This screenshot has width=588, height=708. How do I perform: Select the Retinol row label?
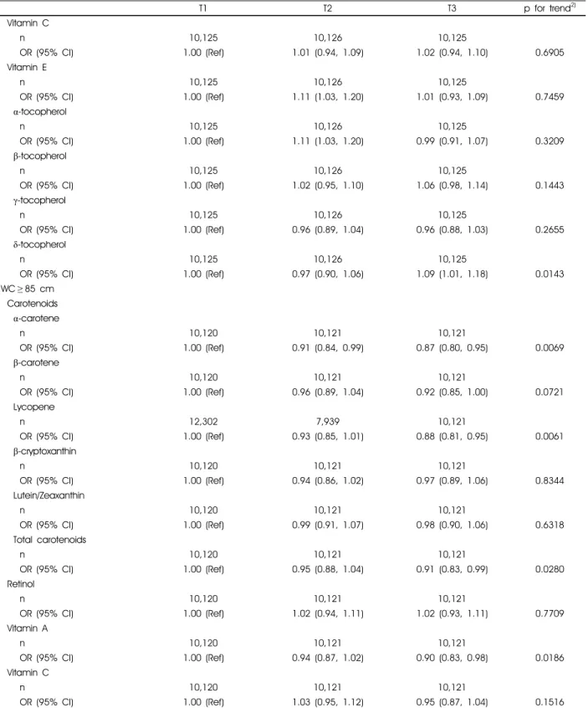tap(21, 584)
